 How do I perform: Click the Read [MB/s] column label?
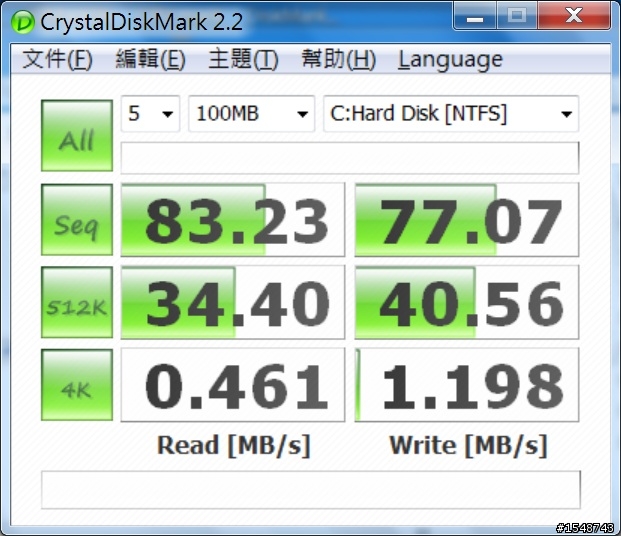pyautogui.click(x=234, y=446)
